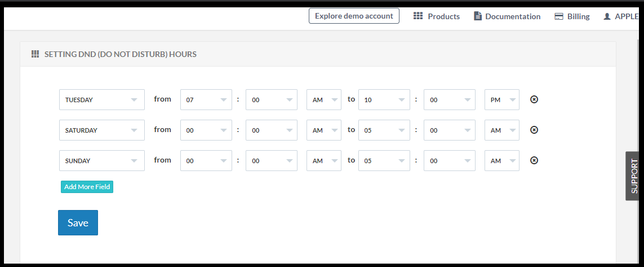
Task: Change Tuesday start hour 07 dropdown
Action: 206,99
